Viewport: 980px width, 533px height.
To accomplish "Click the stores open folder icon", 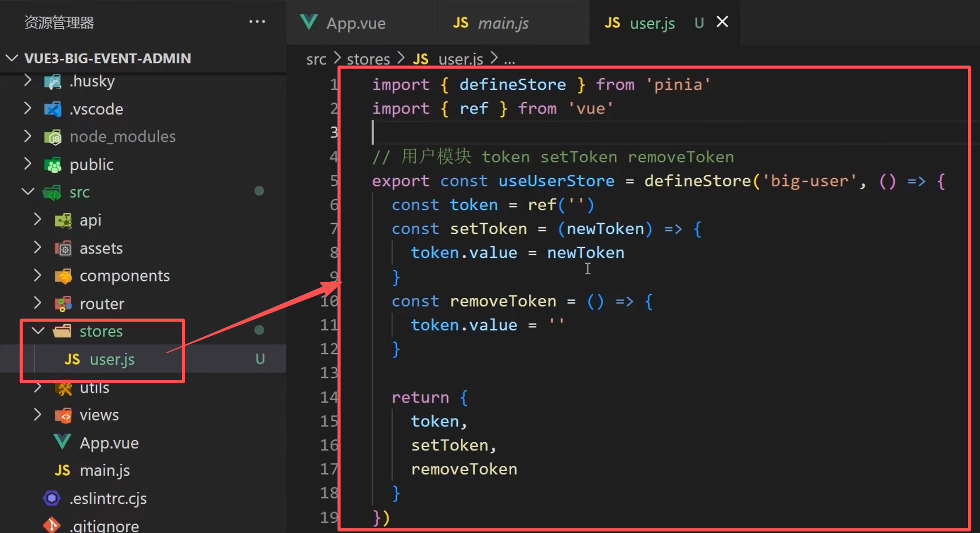I will pos(62,331).
